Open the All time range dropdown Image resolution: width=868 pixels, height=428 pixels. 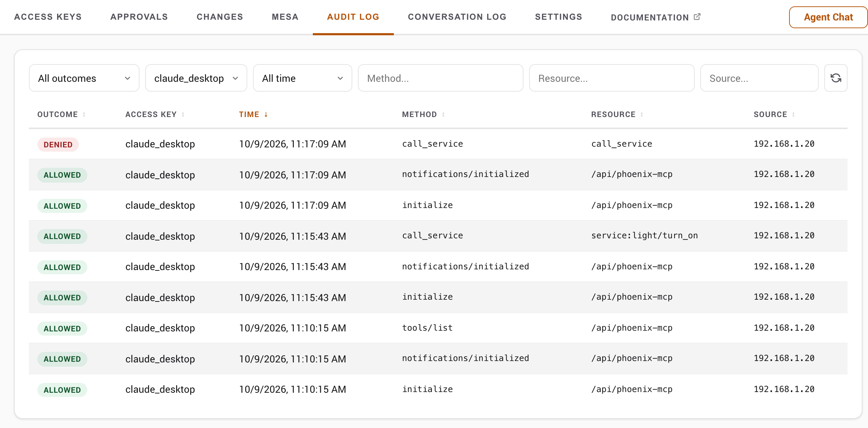pos(303,78)
